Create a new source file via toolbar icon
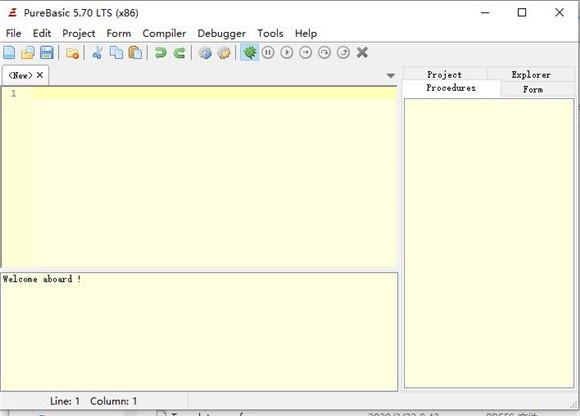 tap(9, 53)
